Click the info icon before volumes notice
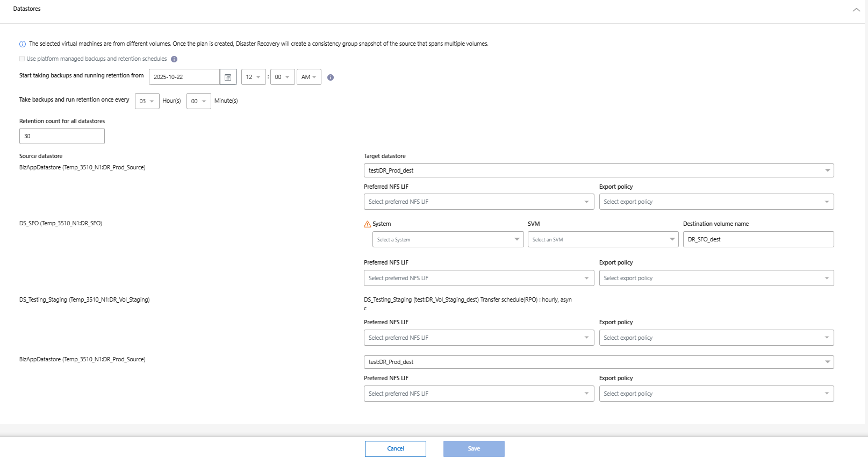 click(x=23, y=44)
